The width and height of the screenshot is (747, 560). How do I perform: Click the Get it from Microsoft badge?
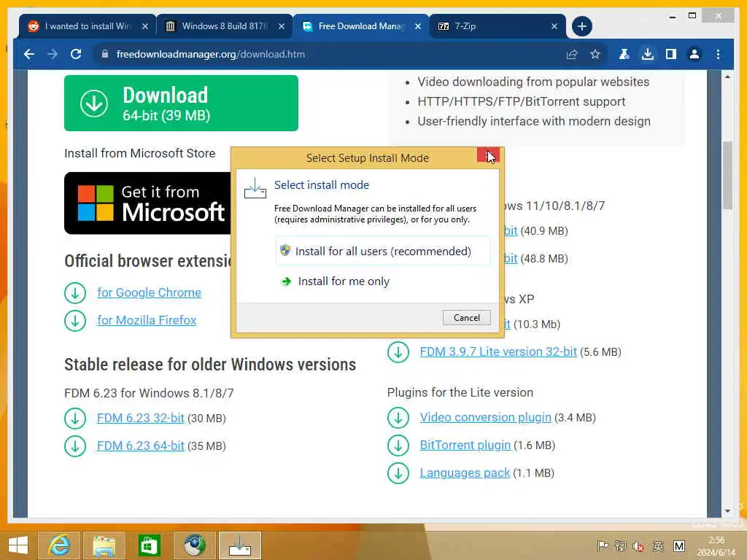click(147, 203)
